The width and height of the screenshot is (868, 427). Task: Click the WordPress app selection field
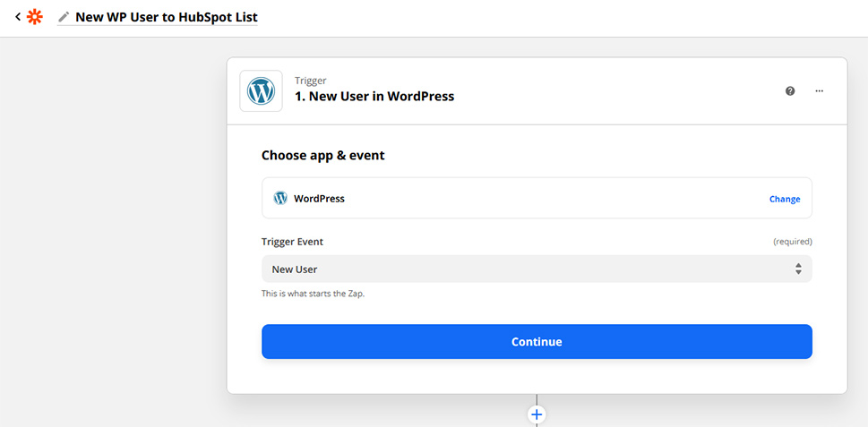(x=537, y=198)
